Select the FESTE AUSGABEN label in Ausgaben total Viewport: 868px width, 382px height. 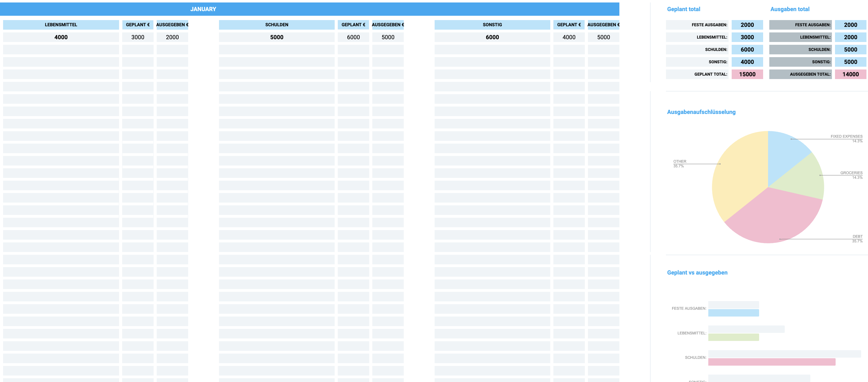[x=800, y=25]
